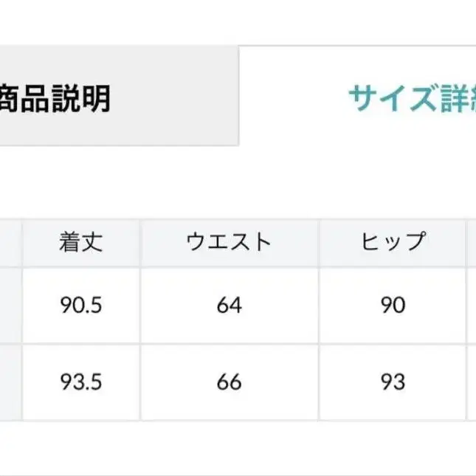The image size is (476, 476).
Task: Click the cut-off cell right of hip 93
Action: coord(472,382)
